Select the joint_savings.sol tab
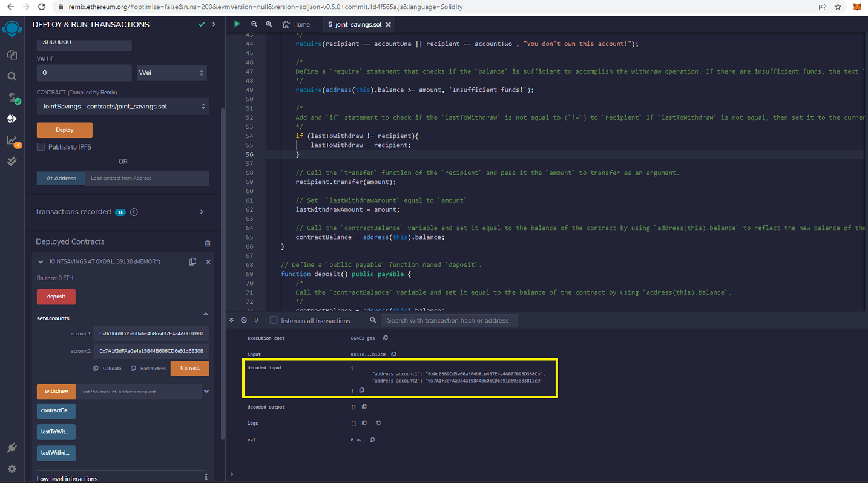 358,24
